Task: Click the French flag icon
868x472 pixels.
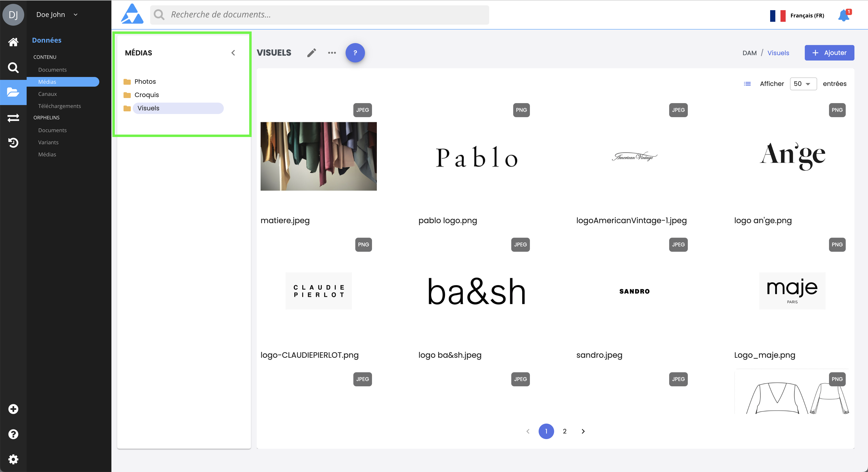Action: pyautogui.click(x=778, y=15)
